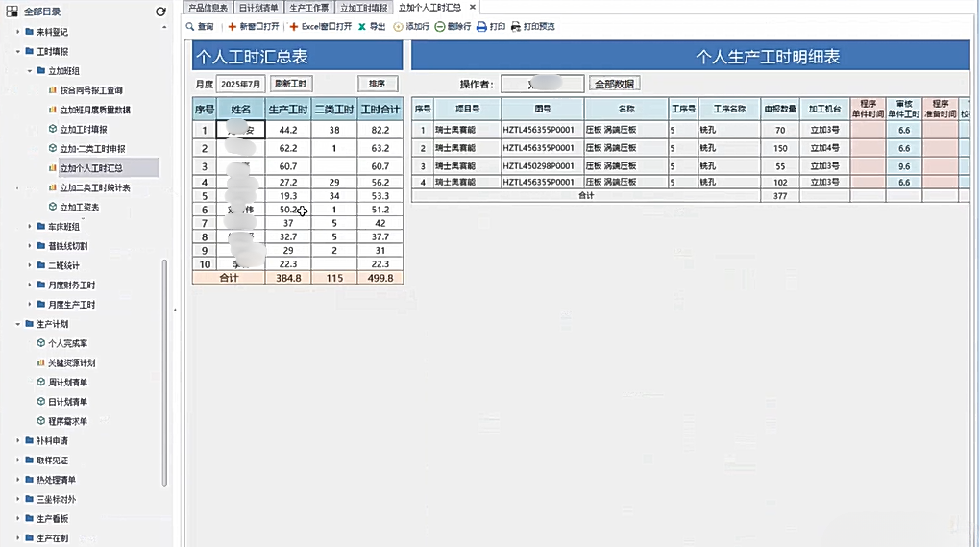980x547 pixels.
Task: Click the 全部数据 button
Action: coord(614,84)
